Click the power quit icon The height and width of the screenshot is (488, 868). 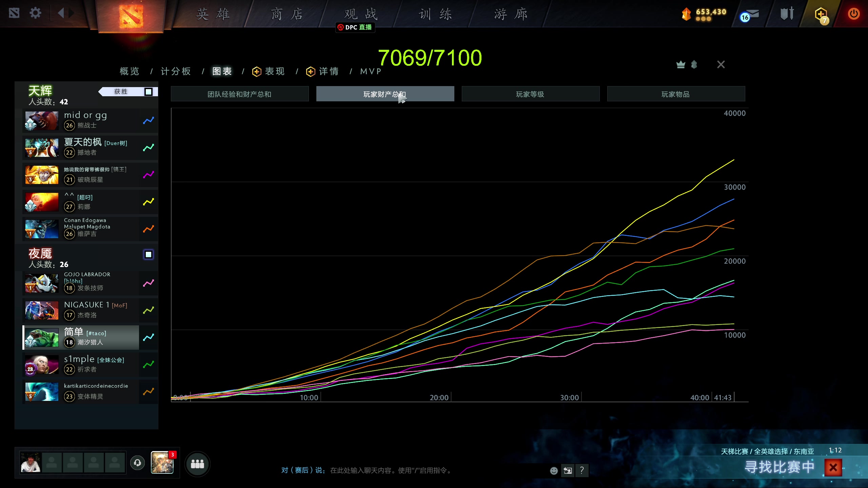(x=853, y=14)
